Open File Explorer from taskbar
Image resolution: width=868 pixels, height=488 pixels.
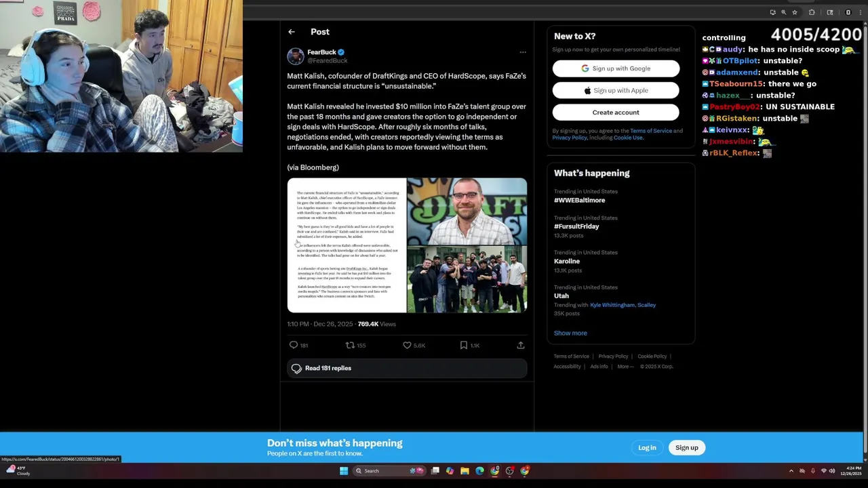pos(465,470)
